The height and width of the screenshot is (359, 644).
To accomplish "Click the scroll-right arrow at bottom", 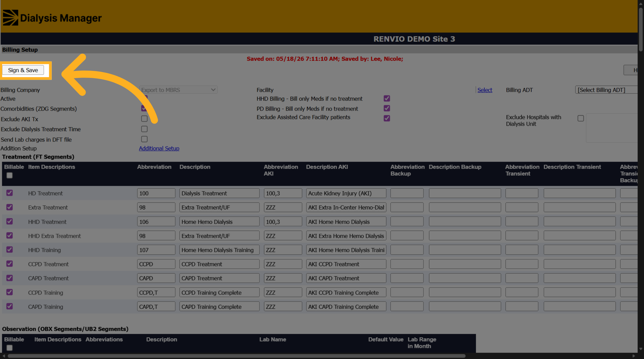I will [634, 356].
